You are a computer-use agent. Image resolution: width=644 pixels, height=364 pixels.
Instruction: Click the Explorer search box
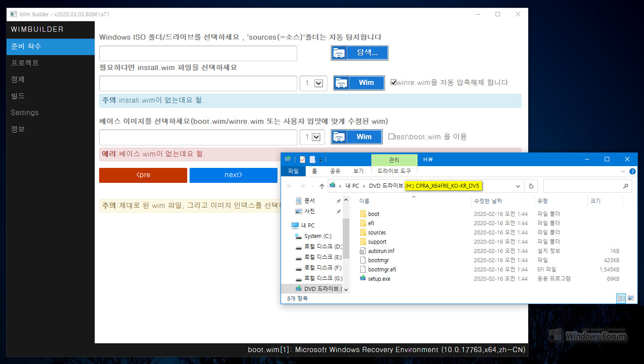pos(588,186)
